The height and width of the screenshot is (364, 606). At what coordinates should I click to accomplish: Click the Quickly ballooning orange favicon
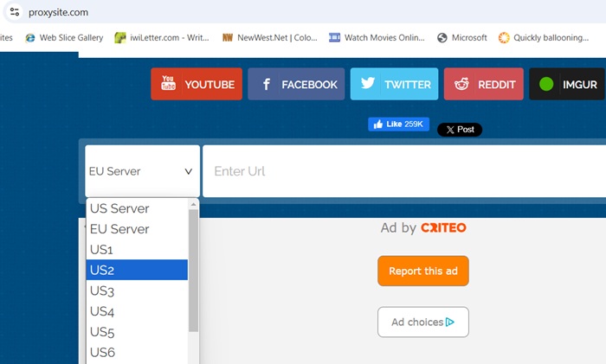coord(504,38)
